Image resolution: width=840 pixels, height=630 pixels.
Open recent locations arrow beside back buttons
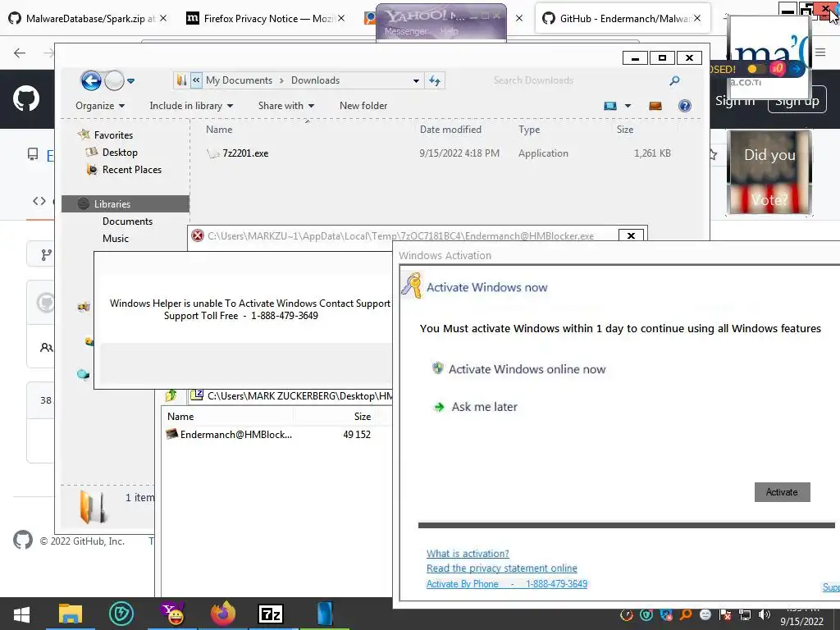pos(130,81)
